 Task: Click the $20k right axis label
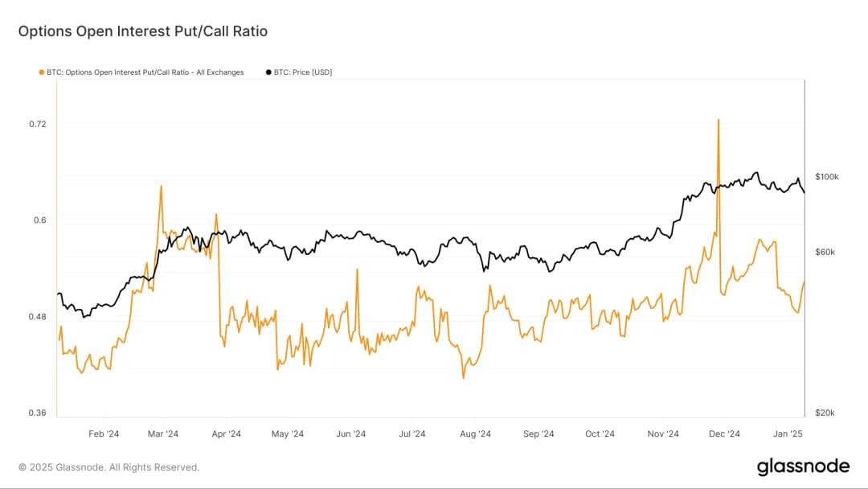point(825,413)
